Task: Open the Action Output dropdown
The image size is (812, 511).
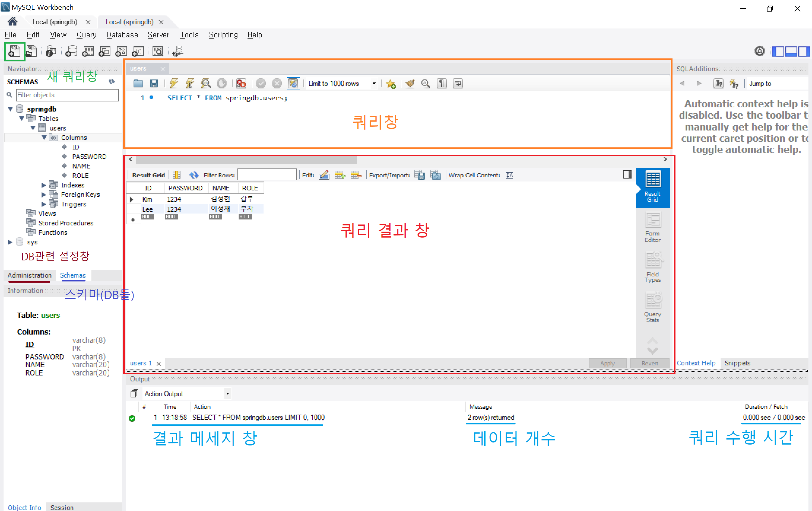Action: [x=227, y=393]
